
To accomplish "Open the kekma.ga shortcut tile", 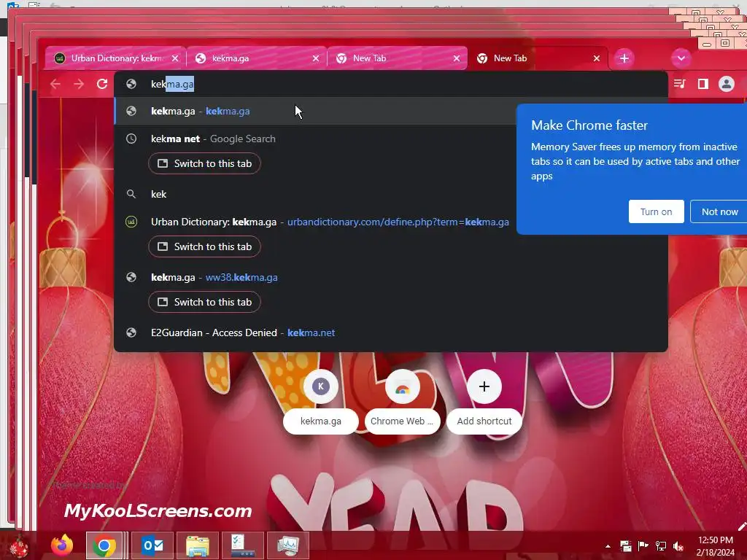I will coord(321,402).
